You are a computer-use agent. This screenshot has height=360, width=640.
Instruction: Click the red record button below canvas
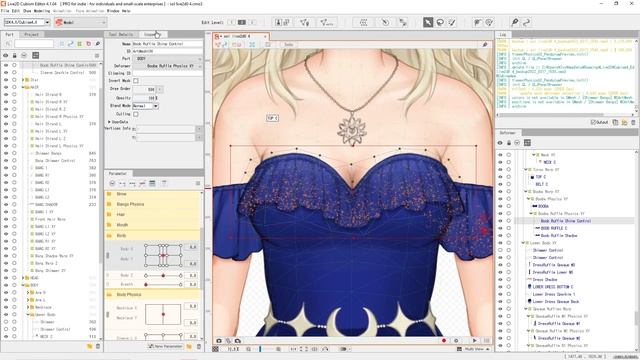pyautogui.click(x=444, y=340)
